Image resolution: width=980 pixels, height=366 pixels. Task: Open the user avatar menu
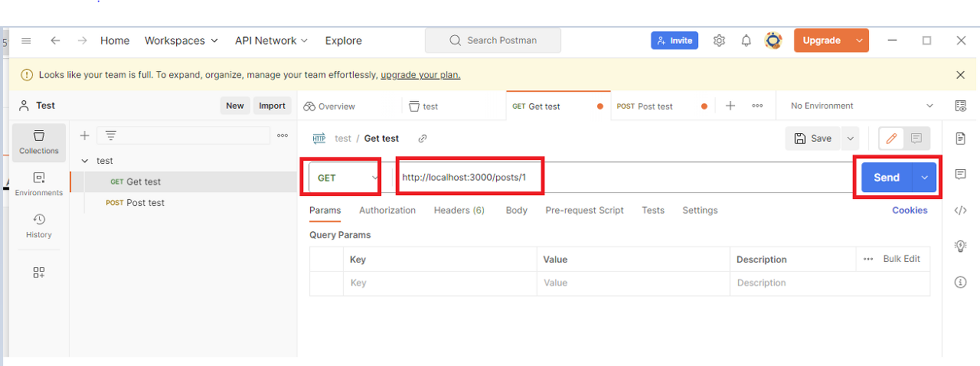click(x=773, y=41)
